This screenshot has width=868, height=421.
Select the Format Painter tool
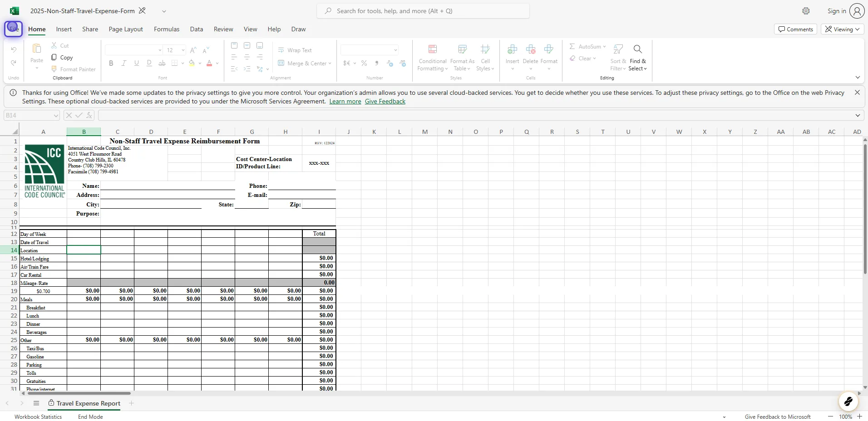coord(73,69)
